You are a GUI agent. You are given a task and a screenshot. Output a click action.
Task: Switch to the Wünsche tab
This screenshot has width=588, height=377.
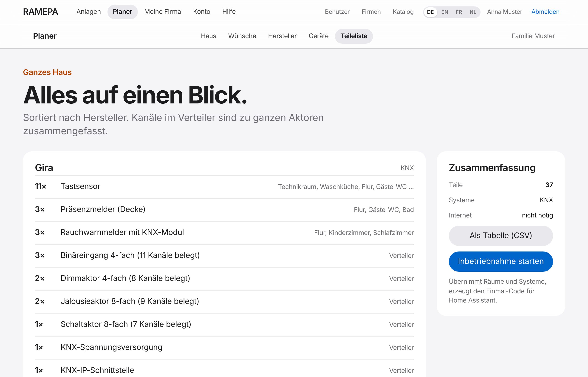point(242,36)
